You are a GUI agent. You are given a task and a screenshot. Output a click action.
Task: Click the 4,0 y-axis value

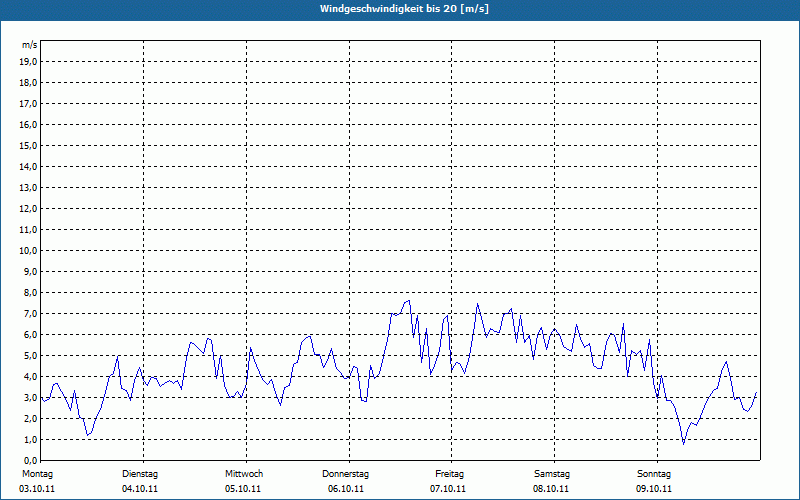(x=29, y=377)
